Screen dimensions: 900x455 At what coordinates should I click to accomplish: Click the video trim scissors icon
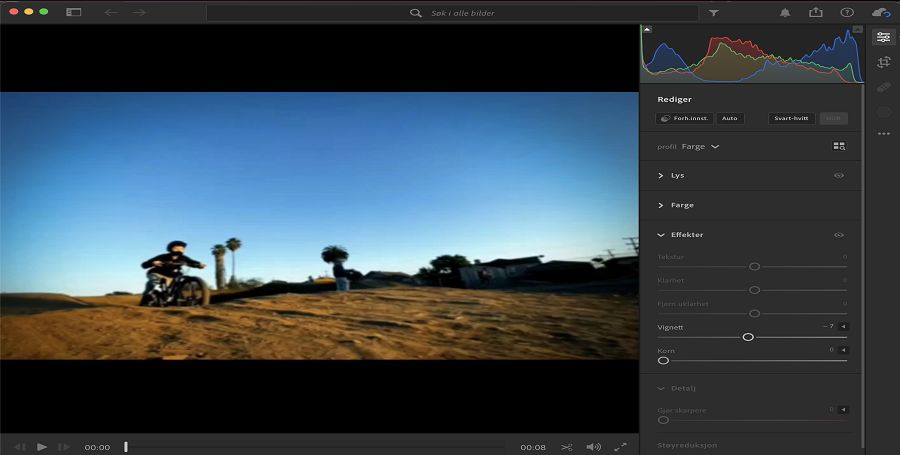click(567, 447)
